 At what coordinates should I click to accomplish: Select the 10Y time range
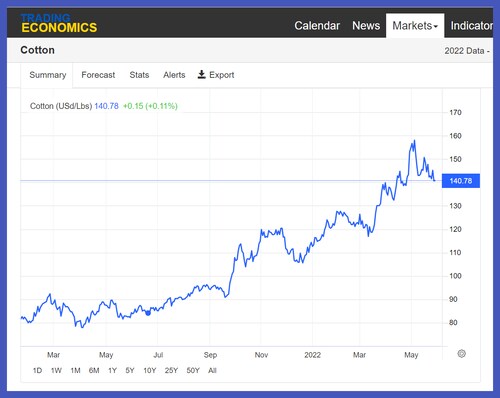point(150,370)
